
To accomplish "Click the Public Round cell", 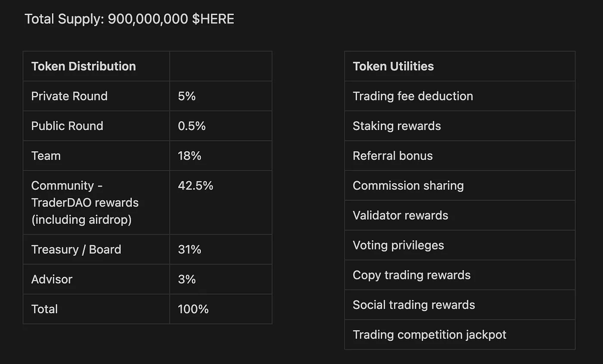I will pyautogui.click(x=96, y=126).
